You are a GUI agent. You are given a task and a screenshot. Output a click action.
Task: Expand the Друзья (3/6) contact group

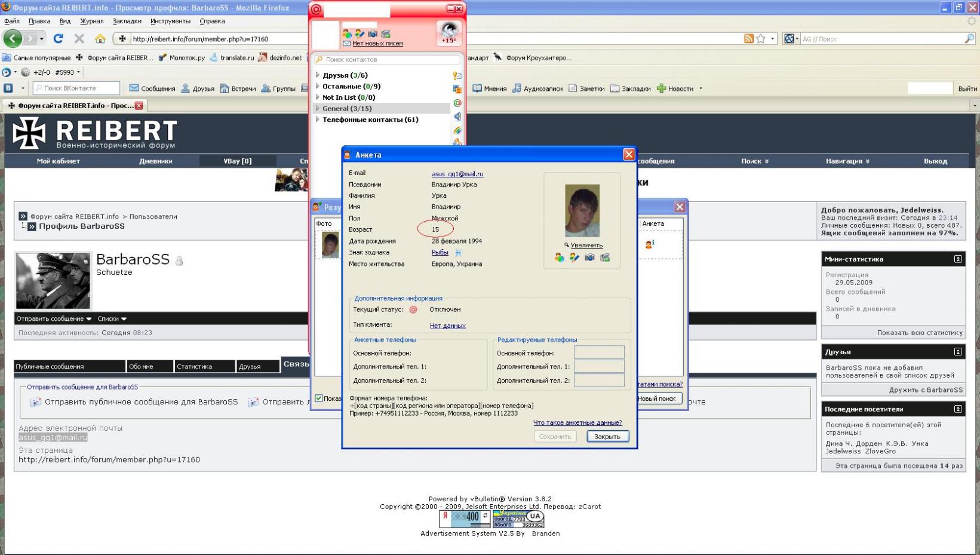point(318,75)
